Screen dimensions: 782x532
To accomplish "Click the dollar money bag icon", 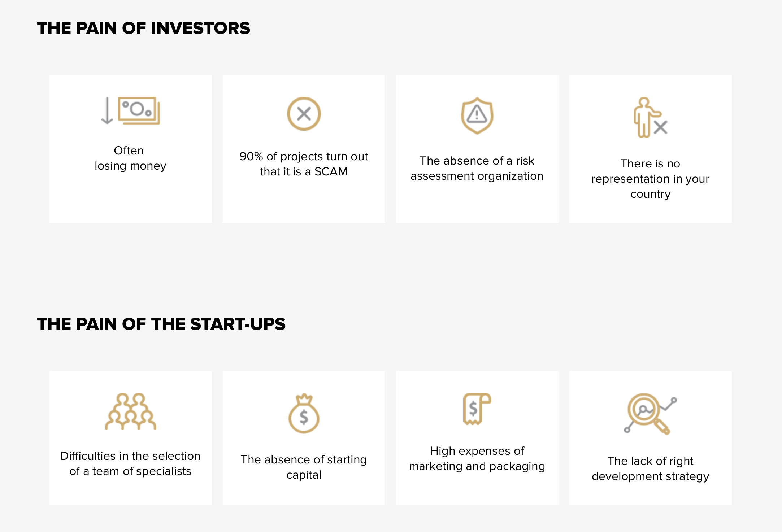I will coord(304,413).
